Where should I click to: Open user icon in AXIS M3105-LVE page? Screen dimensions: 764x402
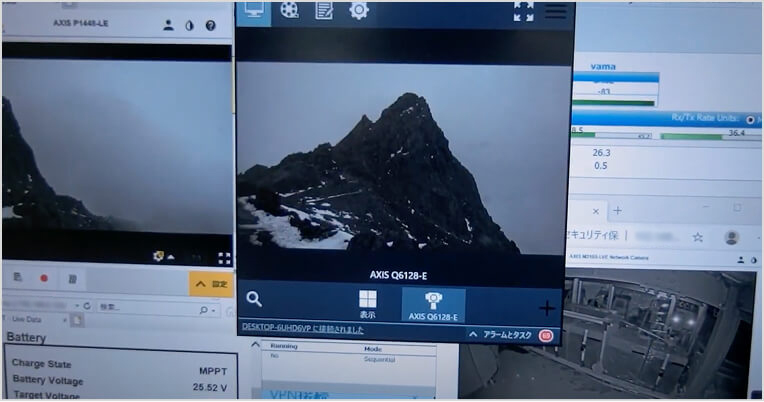(740, 260)
